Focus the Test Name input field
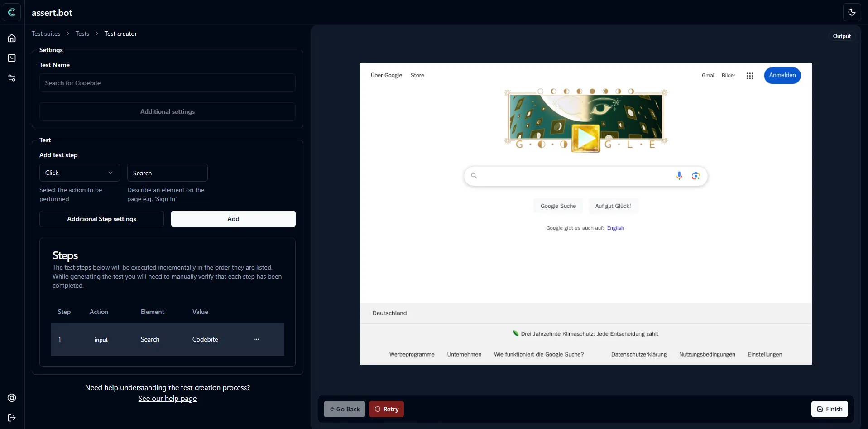This screenshot has height=429, width=868. coord(168,83)
